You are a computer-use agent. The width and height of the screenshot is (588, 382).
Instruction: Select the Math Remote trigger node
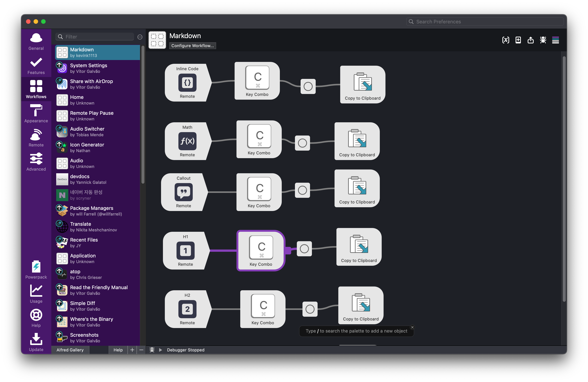click(x=187, y=141)
